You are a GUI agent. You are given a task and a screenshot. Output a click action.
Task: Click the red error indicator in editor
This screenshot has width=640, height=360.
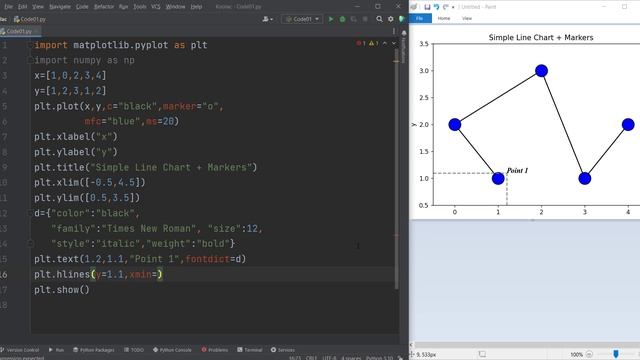click(x=361, y=43)
